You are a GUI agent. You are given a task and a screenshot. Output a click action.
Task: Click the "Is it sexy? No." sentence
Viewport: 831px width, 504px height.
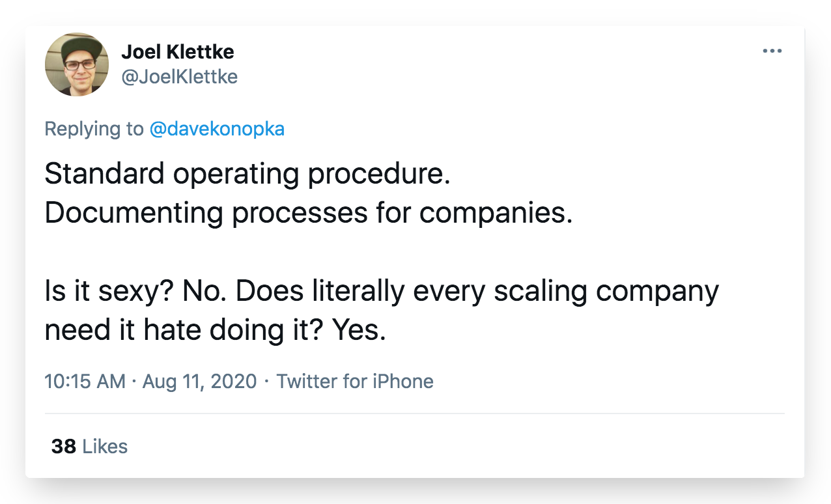pyautogui.click(x=136, y=291)
